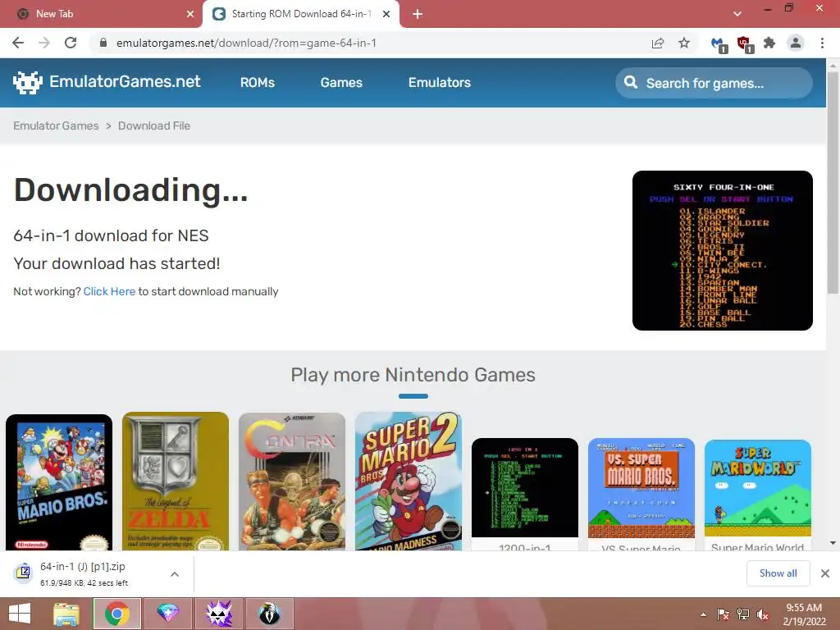
Task: Open the Games menu
Action: 341,83
